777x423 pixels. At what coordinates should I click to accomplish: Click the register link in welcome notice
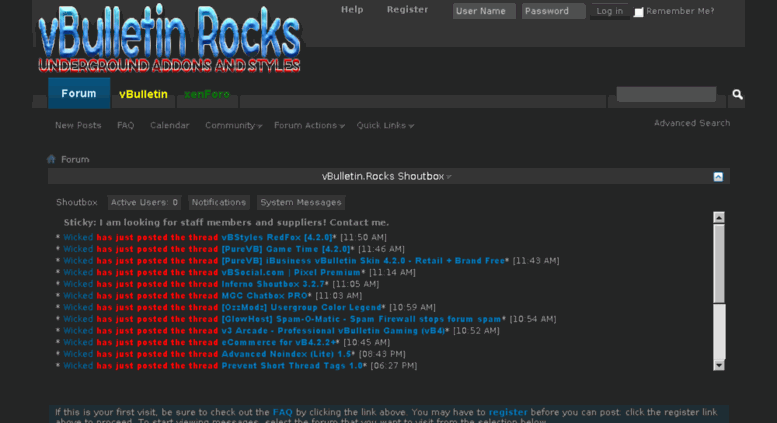pos(508,412)
